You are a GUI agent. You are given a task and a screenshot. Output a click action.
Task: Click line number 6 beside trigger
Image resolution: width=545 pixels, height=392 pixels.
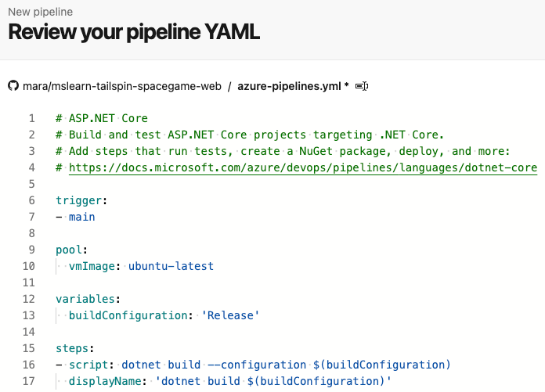tap(32, 200)
